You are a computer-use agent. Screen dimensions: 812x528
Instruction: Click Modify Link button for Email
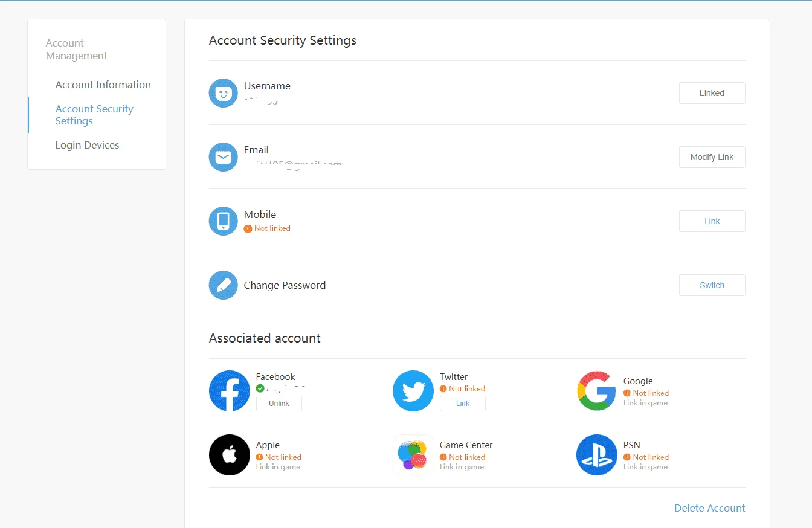coord(712,157)
